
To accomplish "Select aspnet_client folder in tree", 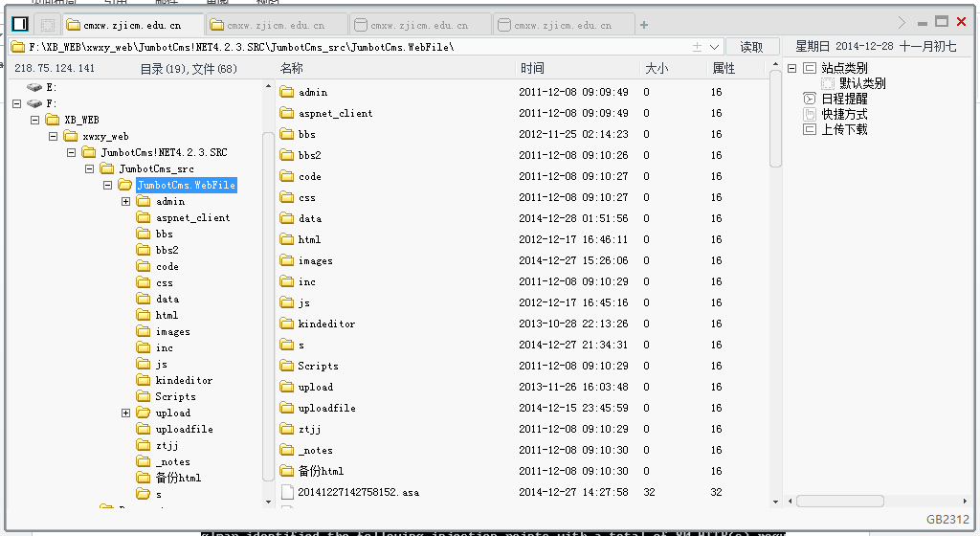I will coord(193,217).
